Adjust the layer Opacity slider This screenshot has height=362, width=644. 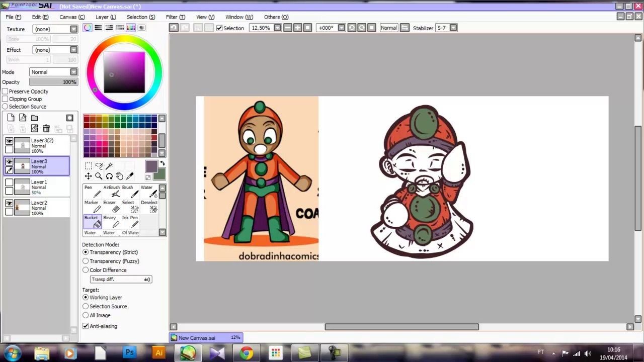point(53,82)
